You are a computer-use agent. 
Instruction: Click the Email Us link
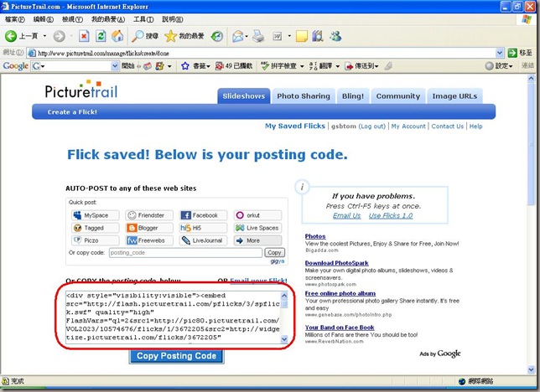347,216
